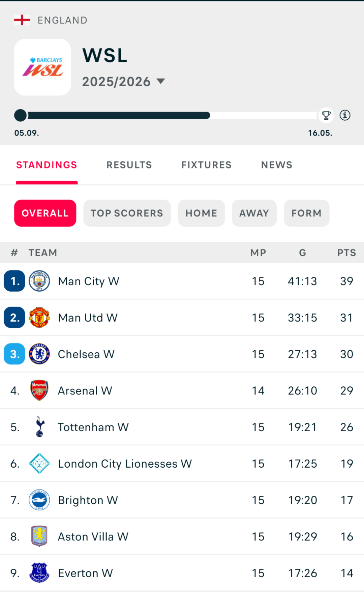Switch to the FIXTURES tab
This screenshot has width=364, height=592.
pyautogui.click(x=206, y=165)
